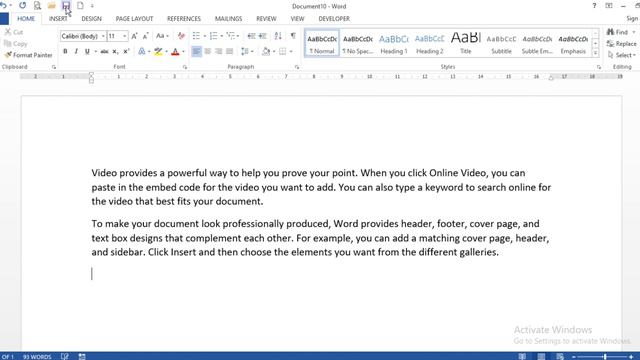Click the Undo arrow icon

tap(3, 6)
